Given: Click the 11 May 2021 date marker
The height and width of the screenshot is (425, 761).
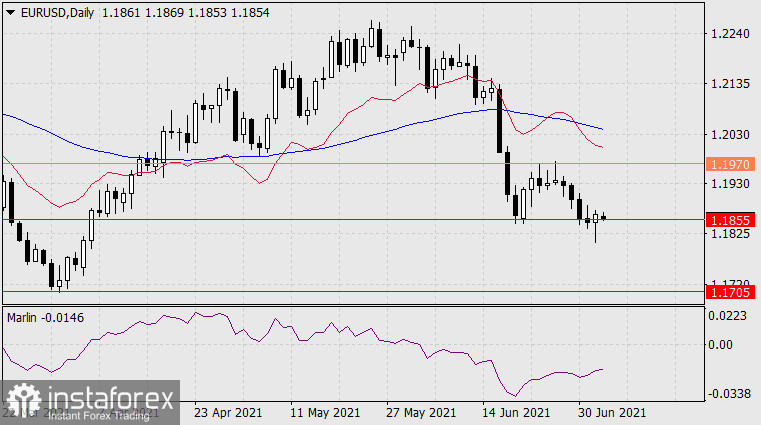Looking at the screenshot, I should (x=325, y=413).
